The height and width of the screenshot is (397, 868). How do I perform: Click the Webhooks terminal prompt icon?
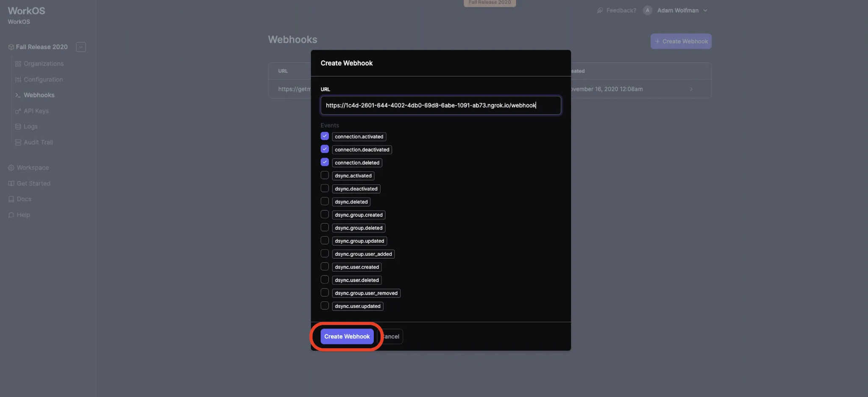(18, 95)
